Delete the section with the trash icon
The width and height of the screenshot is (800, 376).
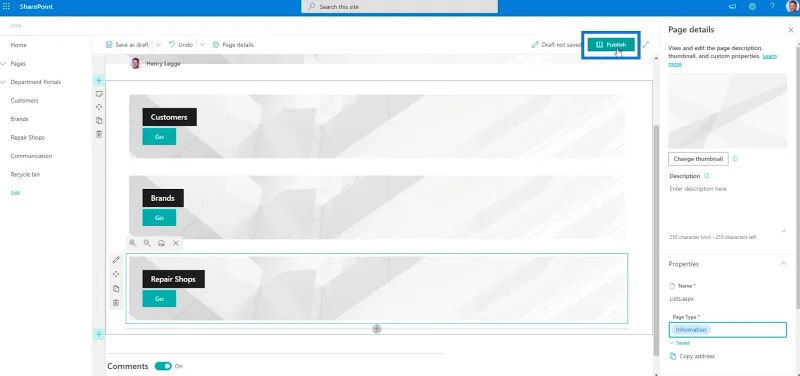[x=99, y=134]
